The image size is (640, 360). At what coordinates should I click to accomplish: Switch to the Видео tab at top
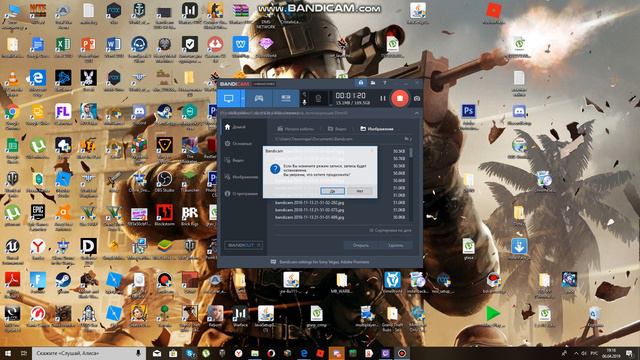[x=337, y=129]
